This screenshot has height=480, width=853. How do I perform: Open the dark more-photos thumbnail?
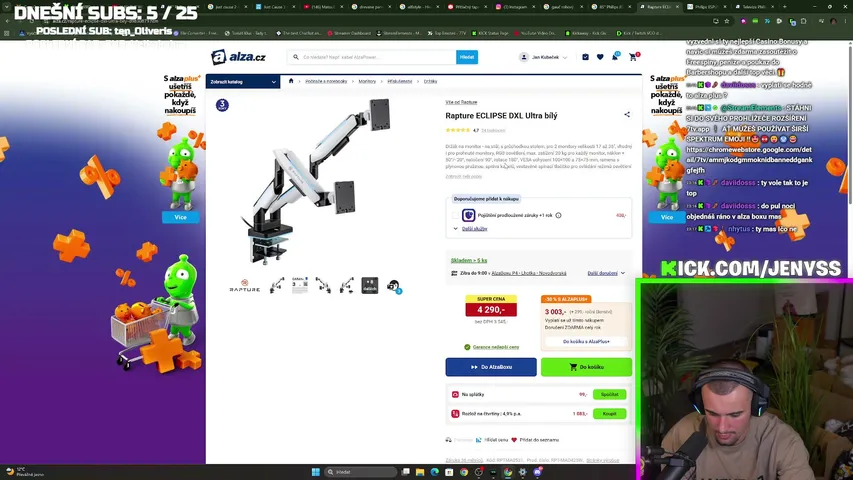[x=370, y=285]
